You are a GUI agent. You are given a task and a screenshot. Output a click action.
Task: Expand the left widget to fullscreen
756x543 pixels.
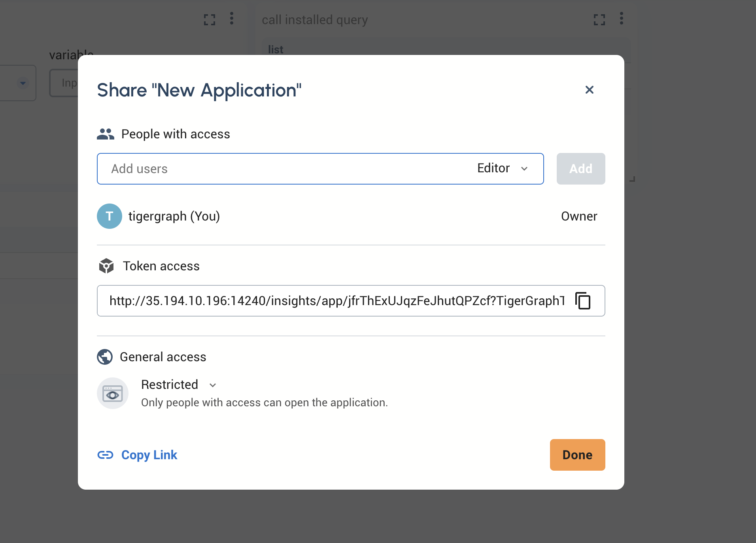[210, 19]
